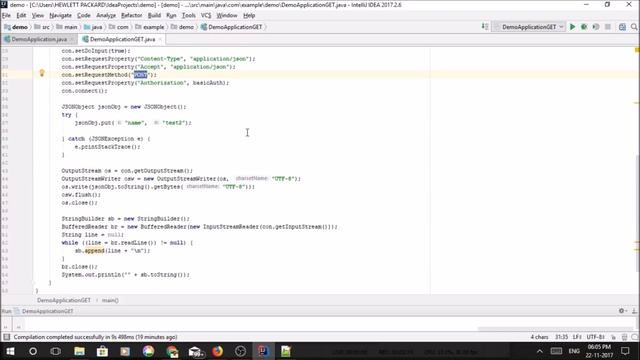Click DemoApplicationGET in editor breadcrumb footer
The image size is (640, 360).
point(64,300)
